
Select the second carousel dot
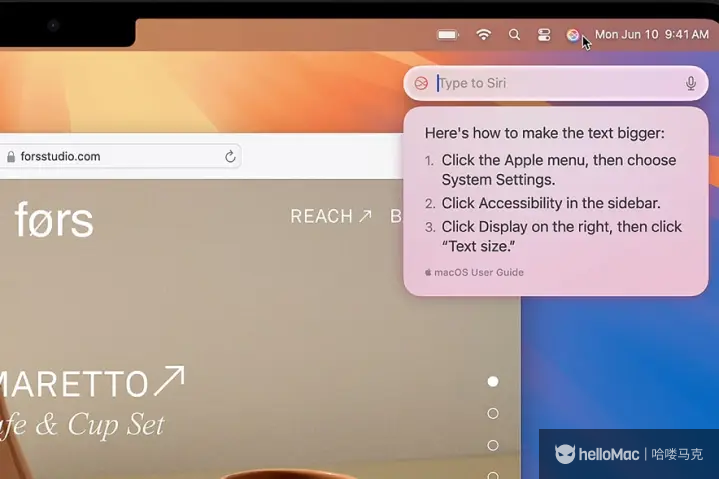(x=492, y=413)
